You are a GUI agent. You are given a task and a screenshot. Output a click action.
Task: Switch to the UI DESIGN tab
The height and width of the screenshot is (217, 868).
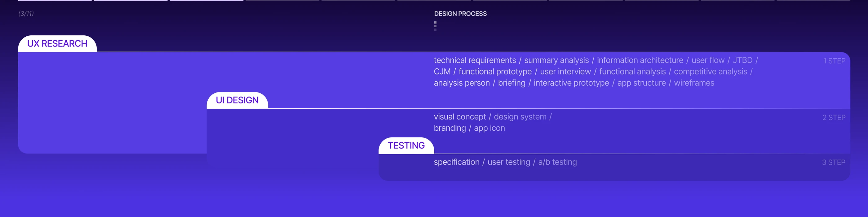click(x=237, y=101)
